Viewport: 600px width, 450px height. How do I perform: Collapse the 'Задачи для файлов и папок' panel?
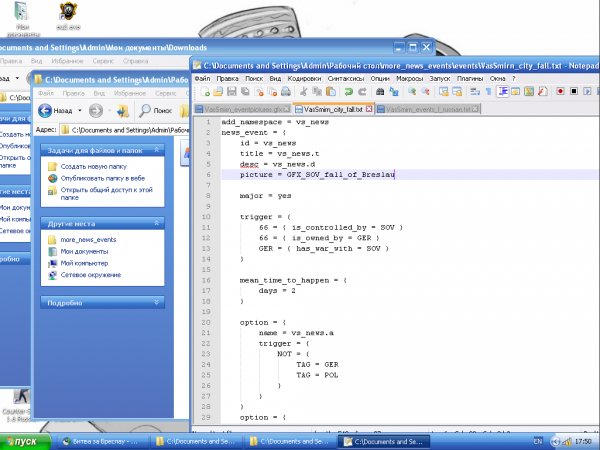[x=157, y=149]
